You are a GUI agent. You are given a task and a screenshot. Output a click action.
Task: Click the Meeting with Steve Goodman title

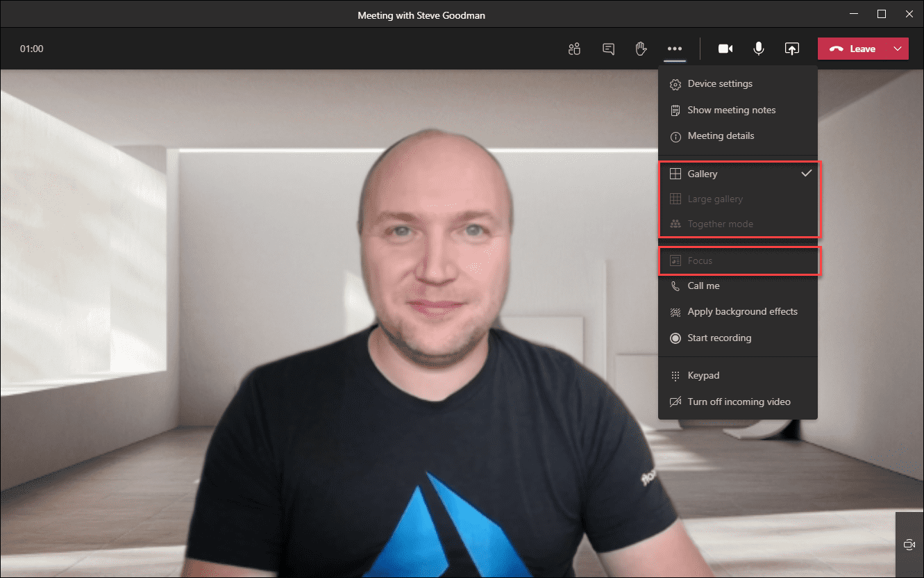(x=421, y=15)
